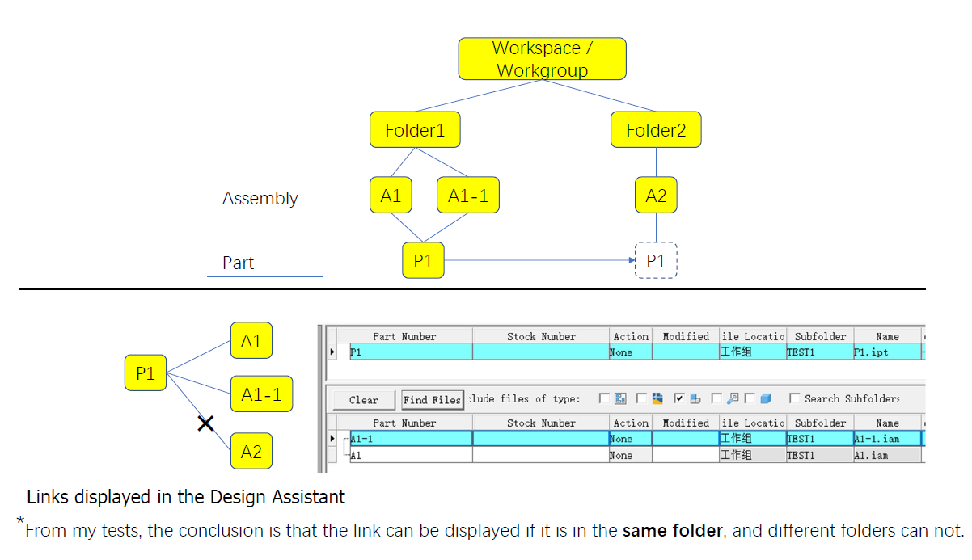Click 工作组 location cell in P1.ipt row

point(752,352)
